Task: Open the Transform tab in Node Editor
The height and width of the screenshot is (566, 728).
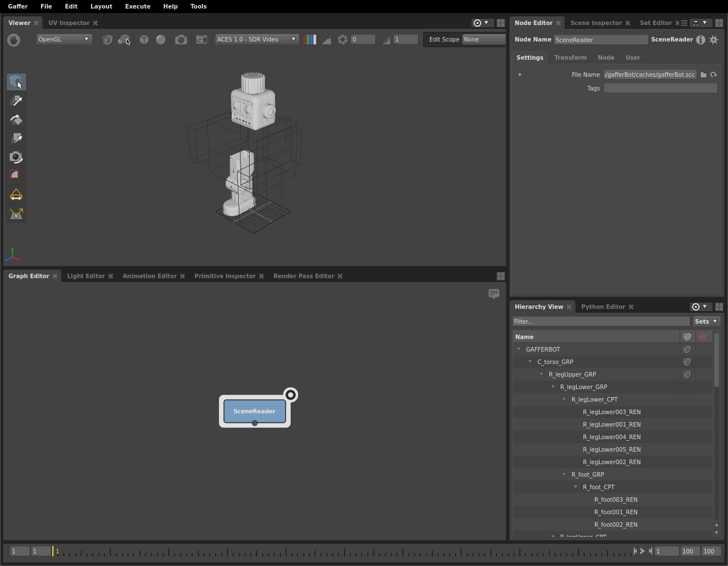Action: coord(570,57)
